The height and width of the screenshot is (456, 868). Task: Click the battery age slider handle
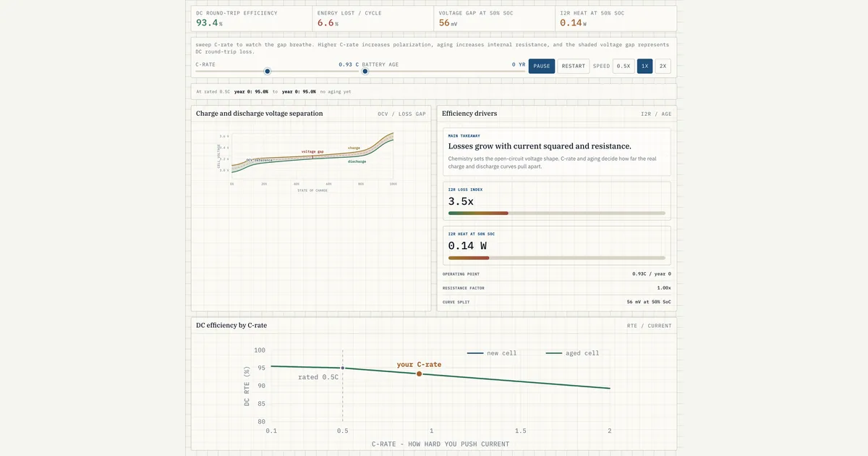tap(365, 71)
